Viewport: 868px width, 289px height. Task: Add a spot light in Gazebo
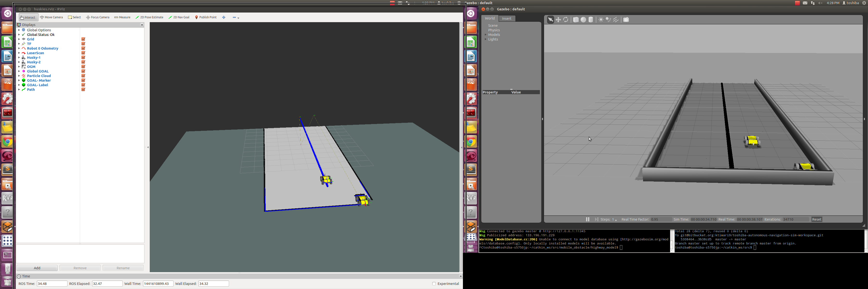click(x=609, y=20)
